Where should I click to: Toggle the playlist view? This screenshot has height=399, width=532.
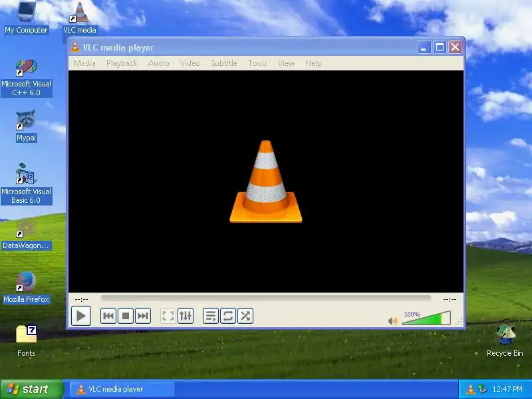[211, 316]
